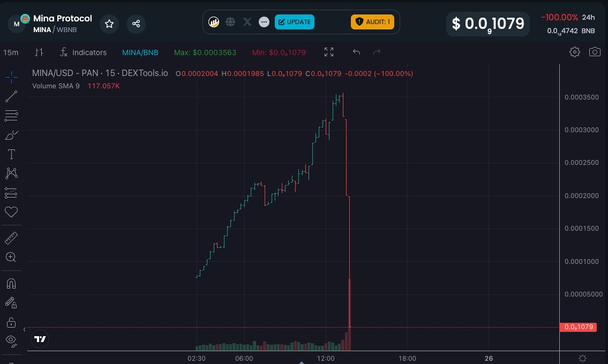Toggle lock all drawings
The image size is (608, 364).
coord(11,322)
